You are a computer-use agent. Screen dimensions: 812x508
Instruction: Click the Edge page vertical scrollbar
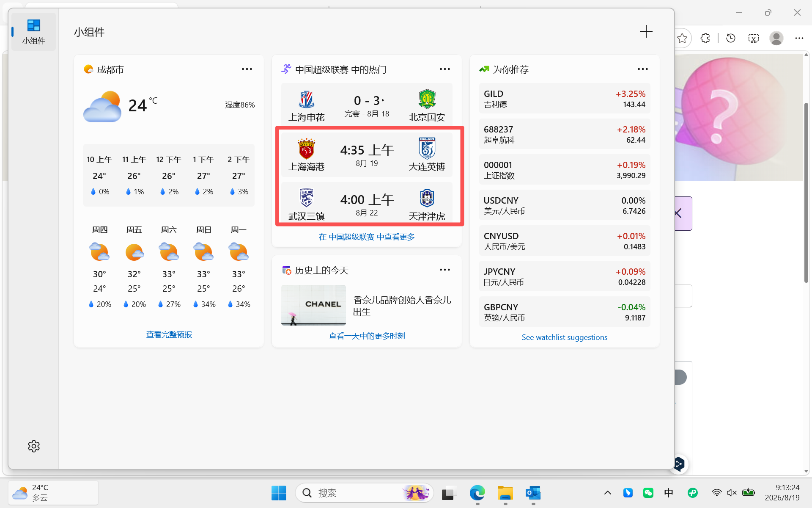806,193
